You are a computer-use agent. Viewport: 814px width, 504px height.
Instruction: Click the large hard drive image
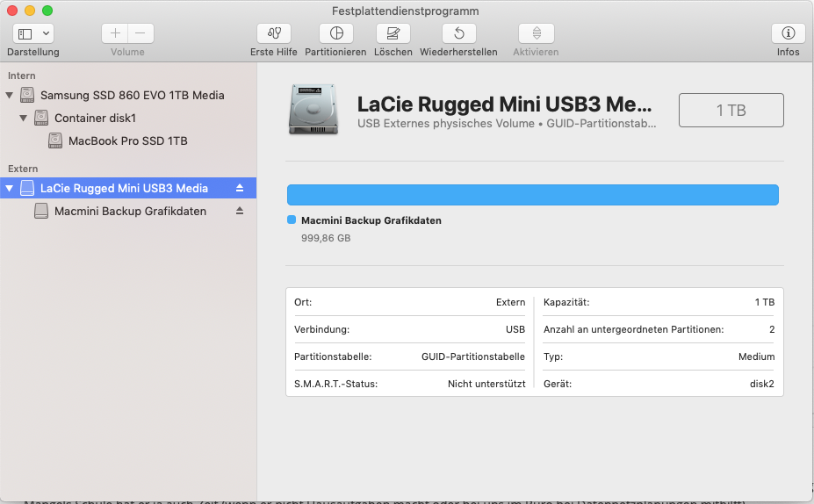pyautogui.click(x=313, y=110)
